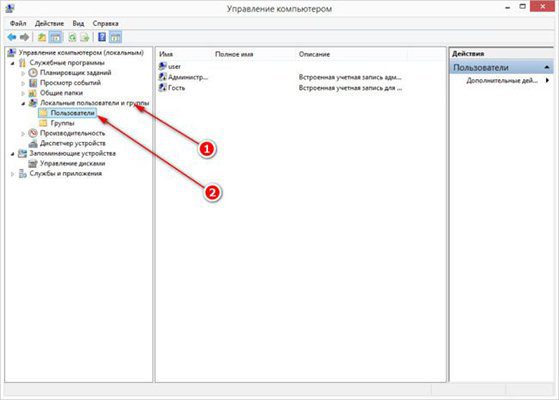Open the Вид menu
The image size is (559, 400).
tap(78, 24)
